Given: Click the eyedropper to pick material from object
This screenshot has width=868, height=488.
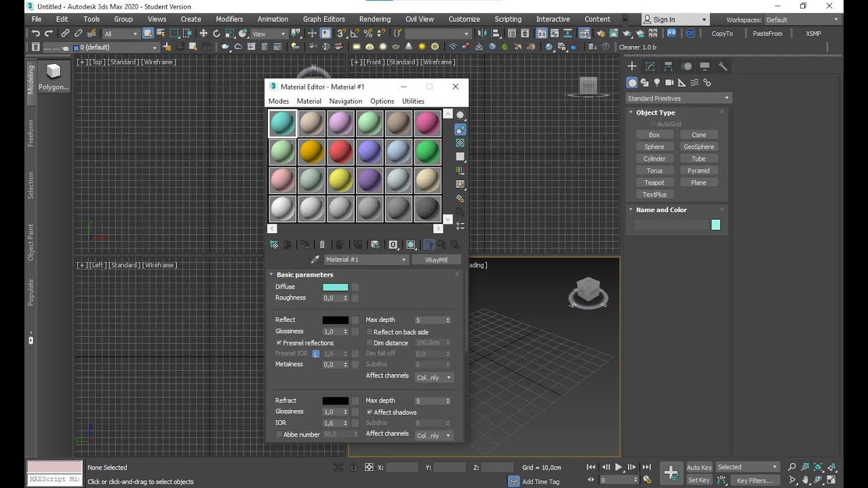Looking at the screenshot, I should click(315, 260).
